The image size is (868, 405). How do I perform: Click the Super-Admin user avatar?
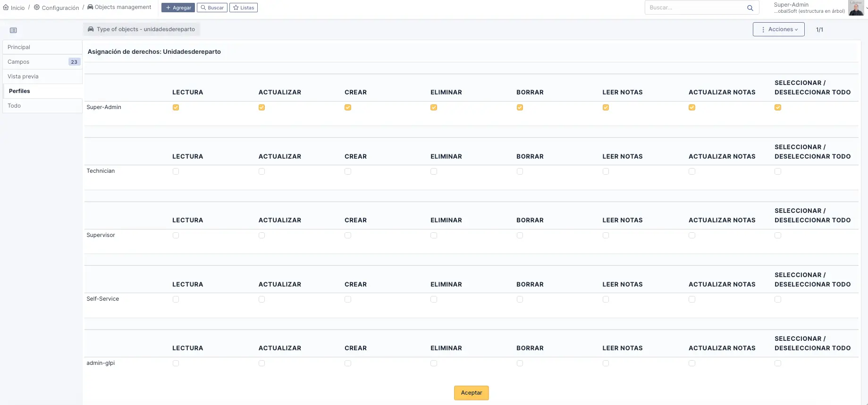[856, 8]
